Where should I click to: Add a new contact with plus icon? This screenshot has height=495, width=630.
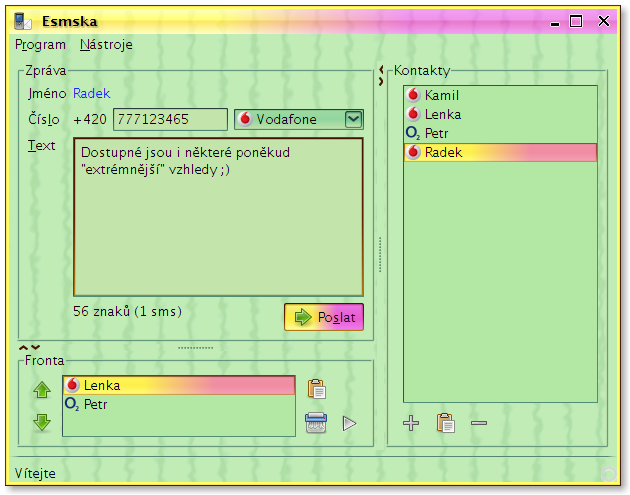[411, 423]
